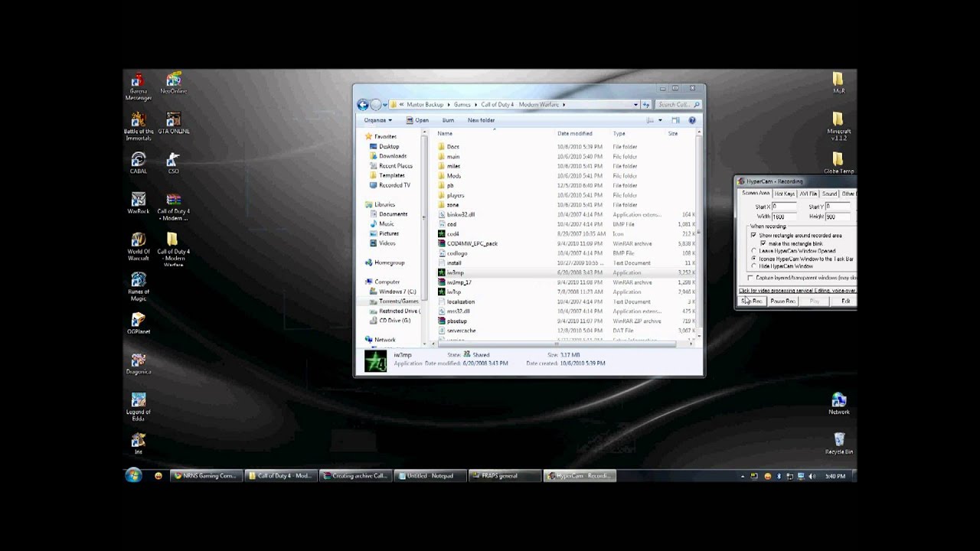
Task: Open Torrents/Games drive in sidebar
Action: pos(395,302)
